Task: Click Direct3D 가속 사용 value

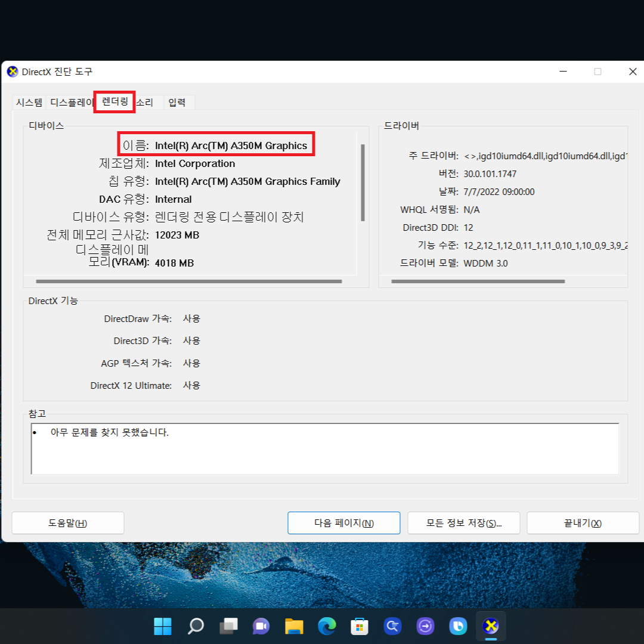Action: 191,340
